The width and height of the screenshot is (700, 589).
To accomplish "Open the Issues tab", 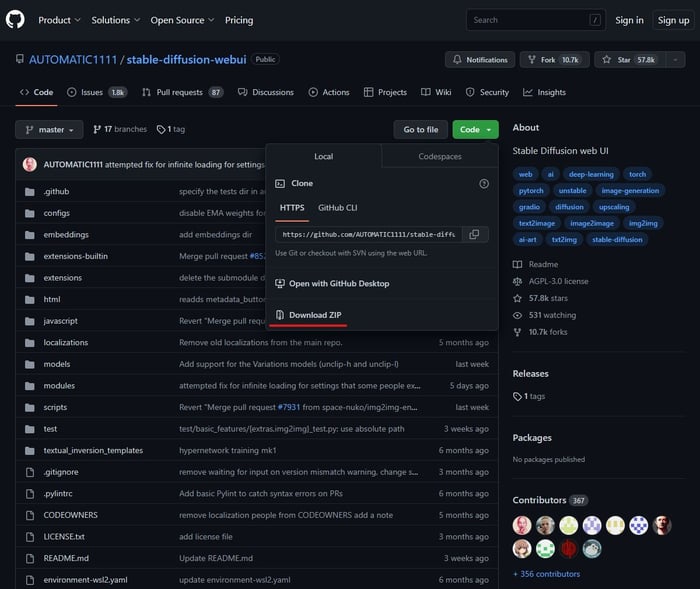I will tap(97, 92).
